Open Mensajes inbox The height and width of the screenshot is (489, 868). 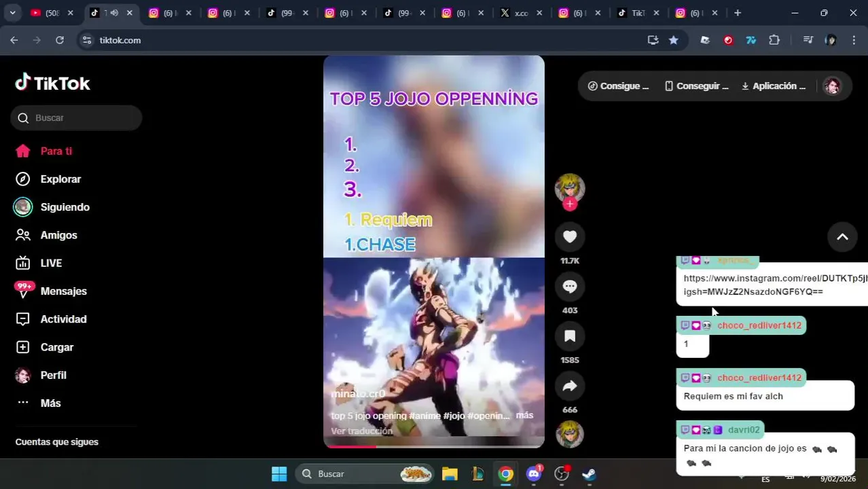pos(52,291)
